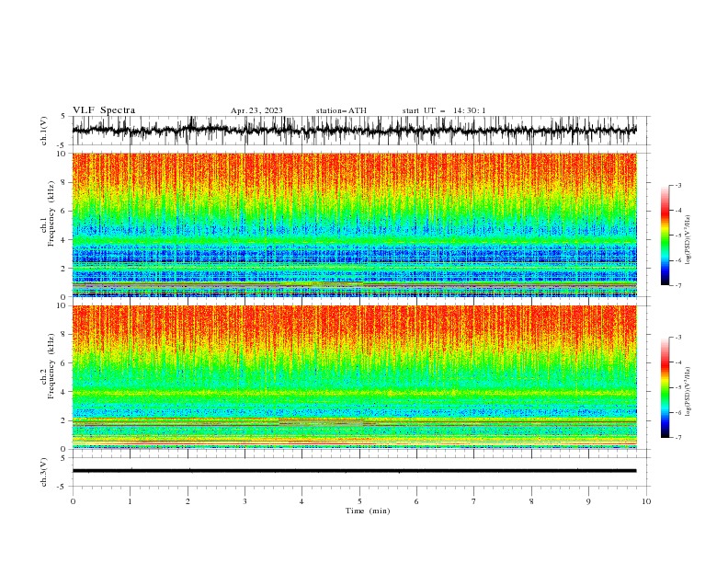Click the ch.2 frequency tick label "6"

(x=64, y=363)
